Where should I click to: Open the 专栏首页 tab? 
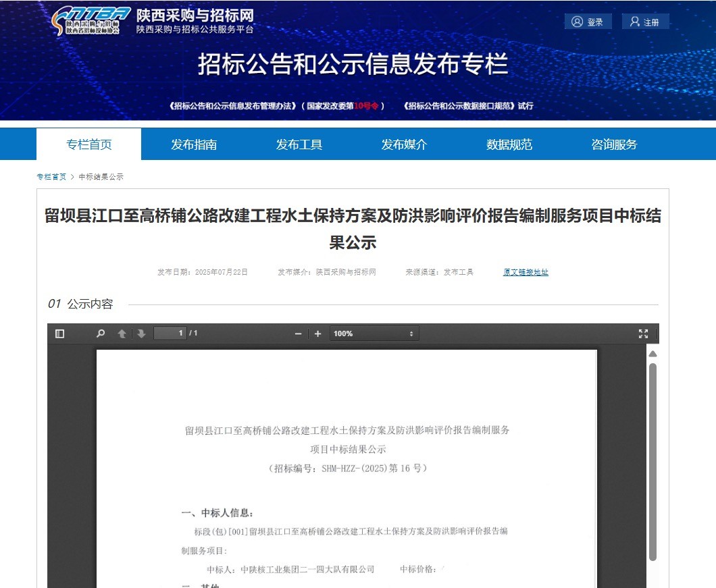[x=88, y=144]
